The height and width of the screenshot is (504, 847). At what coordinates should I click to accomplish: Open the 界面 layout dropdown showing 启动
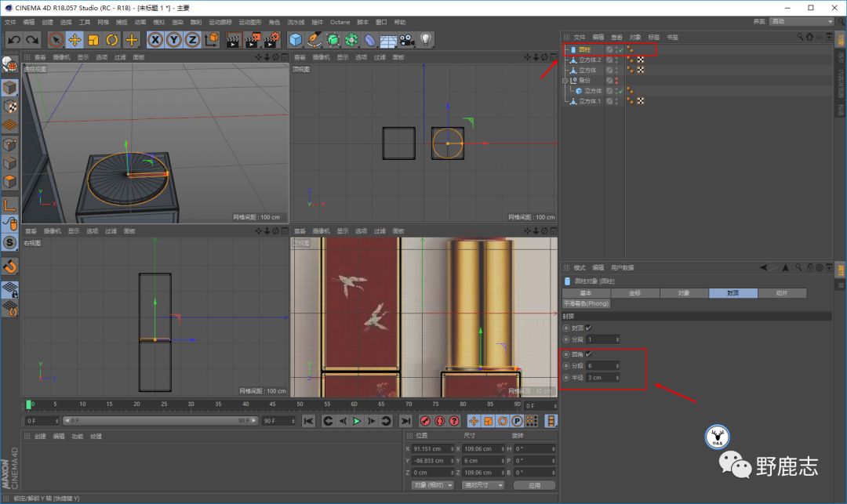click(x=801, y=21)
